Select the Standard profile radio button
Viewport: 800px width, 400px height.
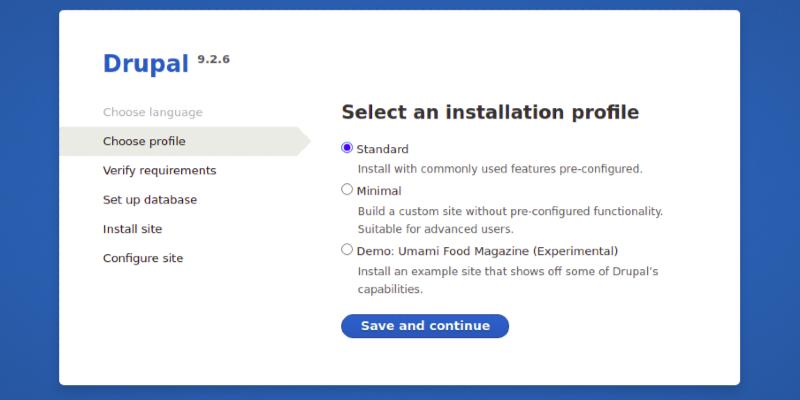coord(347,148)
